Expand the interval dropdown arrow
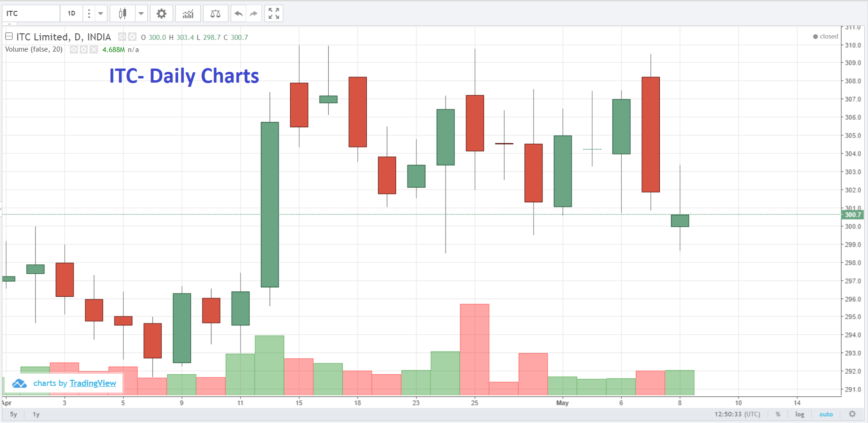The image size is (868, 423). click(100, 14)
